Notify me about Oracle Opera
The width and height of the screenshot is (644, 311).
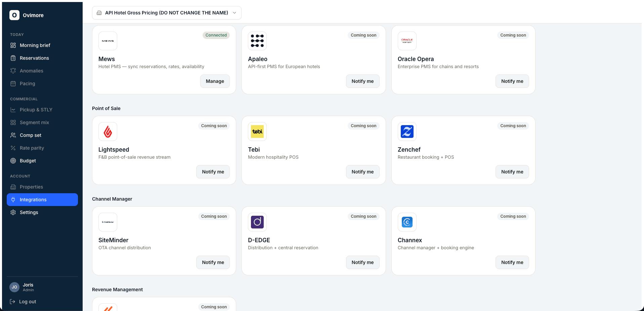coord(512,81)
